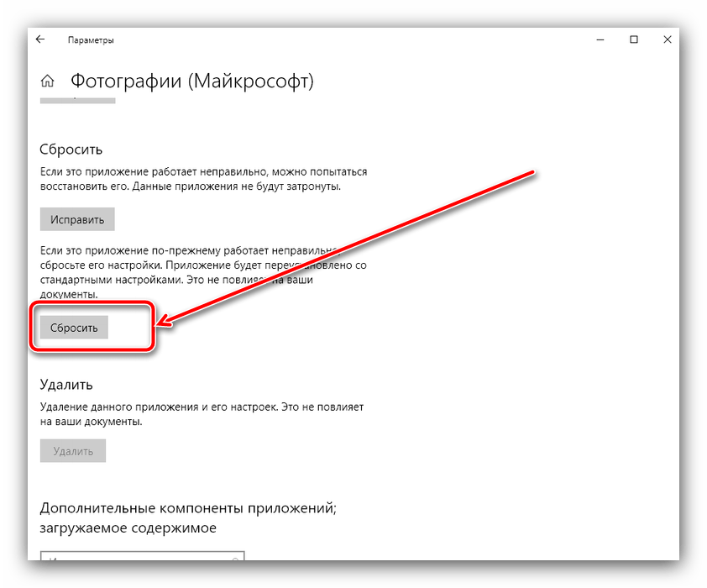Click the Удалить section heading

(66, 385)
